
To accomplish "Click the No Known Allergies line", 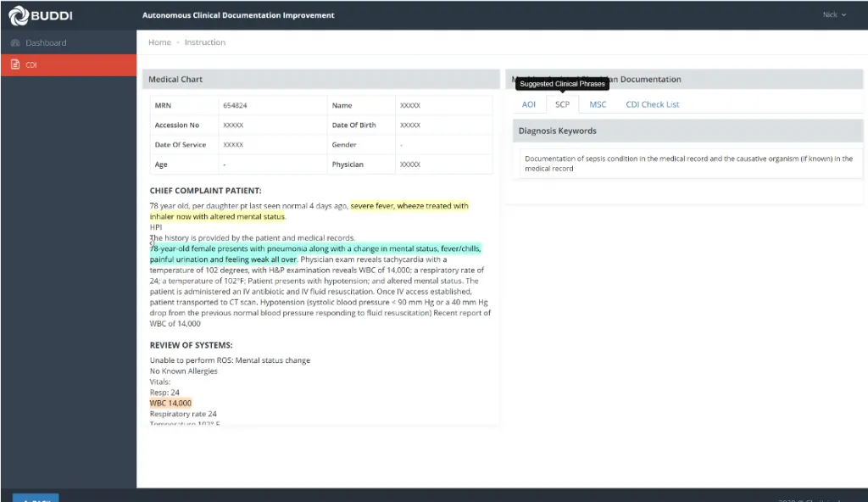I will [x=183, y=371].
